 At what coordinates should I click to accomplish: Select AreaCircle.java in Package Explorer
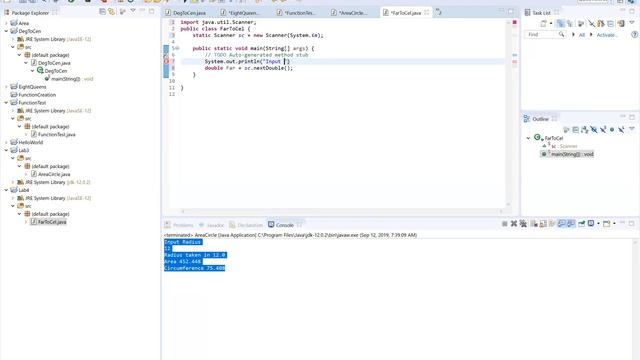click(54, 174)
